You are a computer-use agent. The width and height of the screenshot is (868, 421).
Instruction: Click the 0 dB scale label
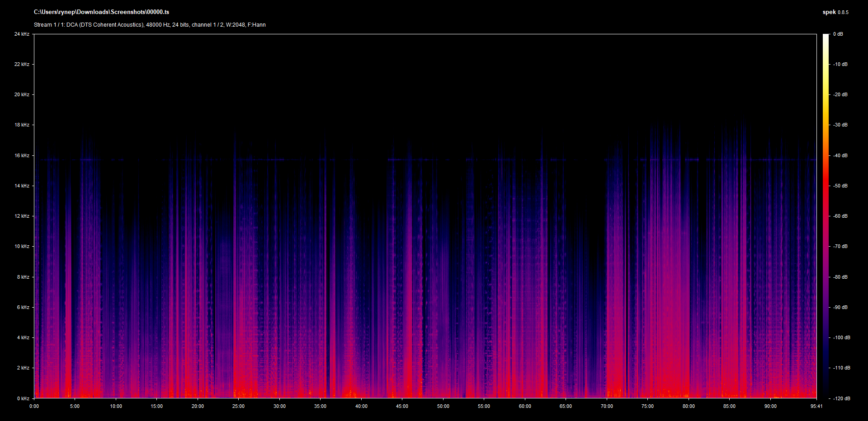(x=838, y=34)
